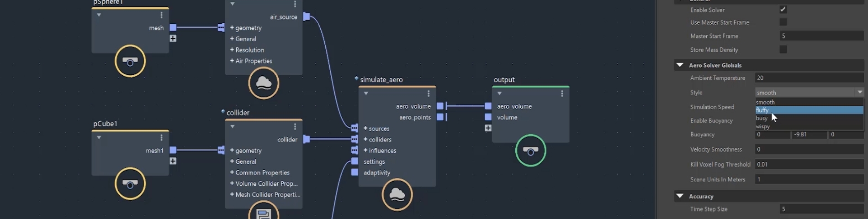Collapse the pSphere1 node arrow

point(99,15)
